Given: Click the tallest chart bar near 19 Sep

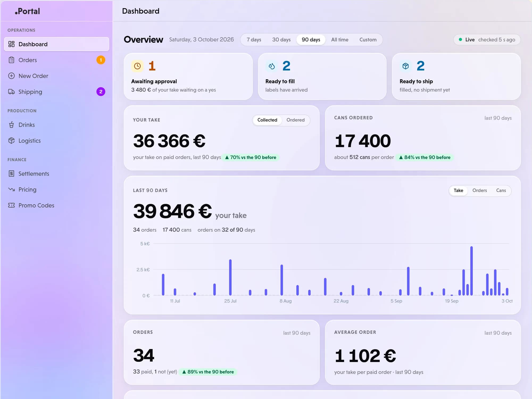Looking at the screenshot, I should (471, 271).
